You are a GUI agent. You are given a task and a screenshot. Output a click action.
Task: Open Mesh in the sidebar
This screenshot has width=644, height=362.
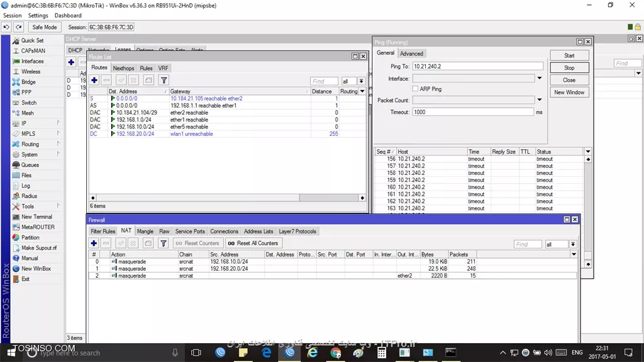tap(28, 113)
